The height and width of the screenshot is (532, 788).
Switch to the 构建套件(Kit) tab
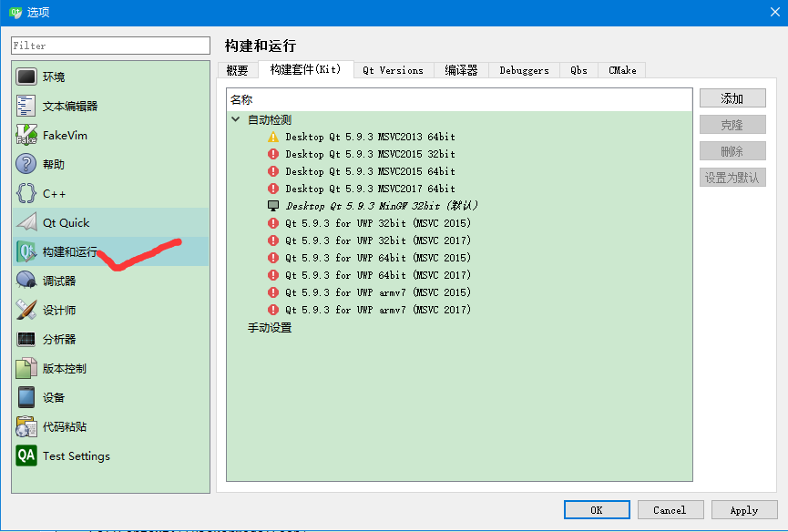pos(305,69)
